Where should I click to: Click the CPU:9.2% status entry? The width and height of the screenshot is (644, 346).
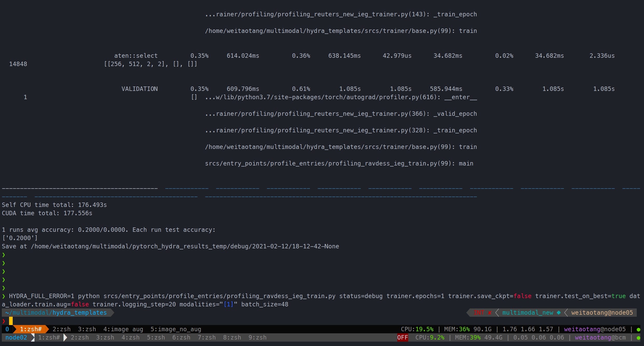(430, 337)
